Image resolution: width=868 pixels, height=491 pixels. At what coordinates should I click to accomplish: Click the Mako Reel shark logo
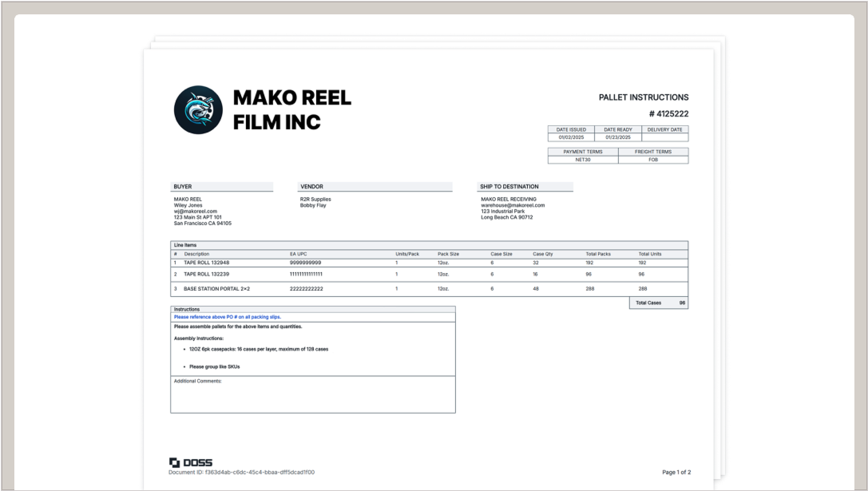coord(198,110)
